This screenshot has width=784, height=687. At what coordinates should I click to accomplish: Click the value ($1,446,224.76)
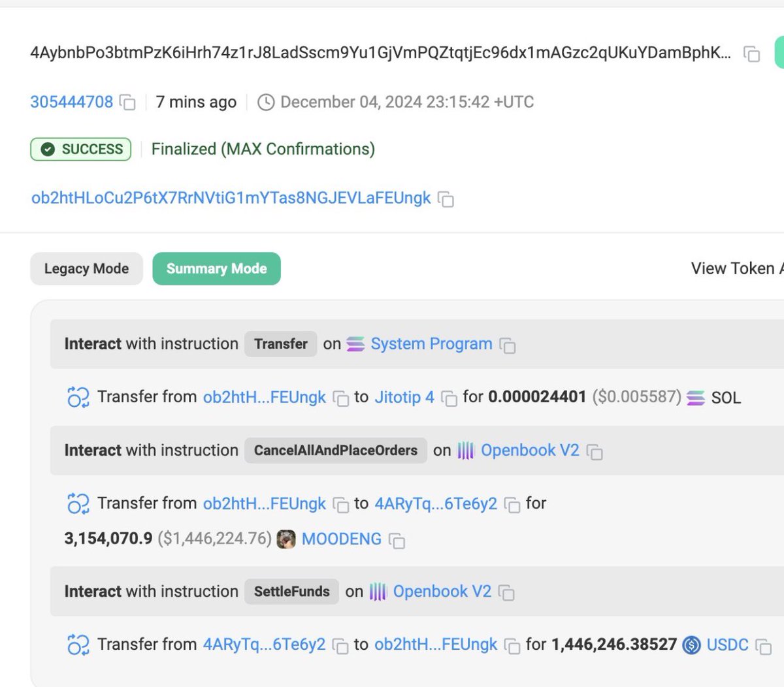tap(215, 539)
